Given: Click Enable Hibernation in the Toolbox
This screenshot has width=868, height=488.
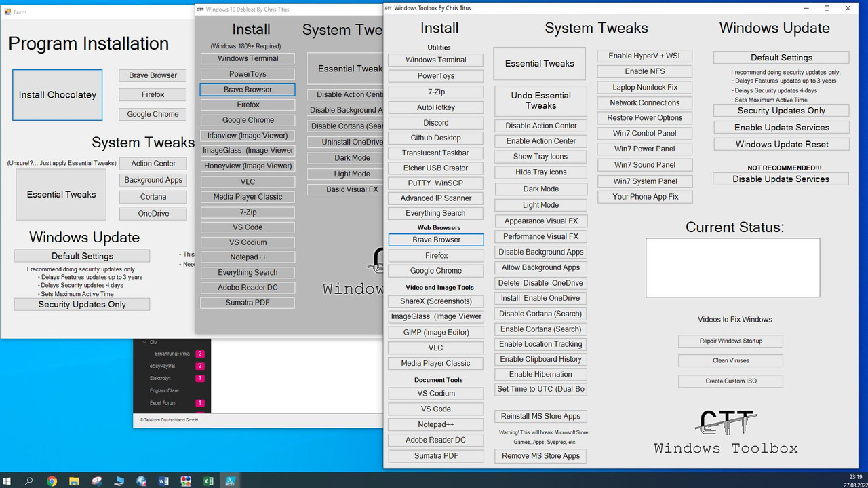Looking at the screenshot, I should tap(540, 374).
